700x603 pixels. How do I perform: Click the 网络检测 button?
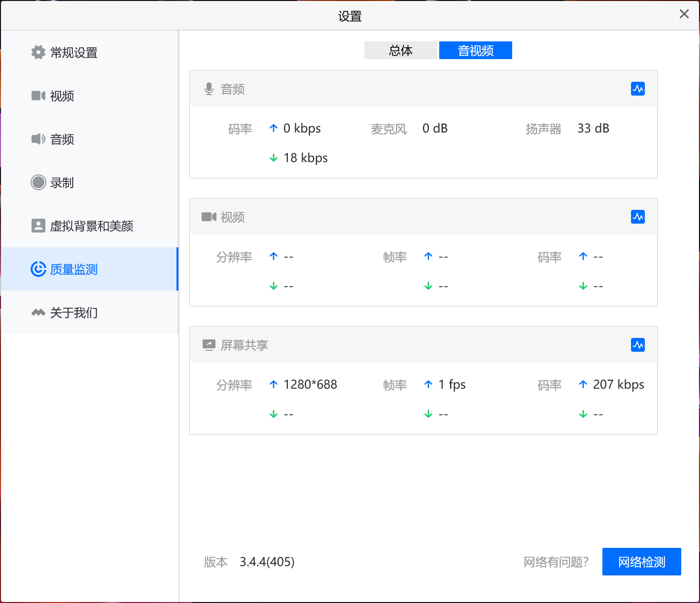click(642, 562)
